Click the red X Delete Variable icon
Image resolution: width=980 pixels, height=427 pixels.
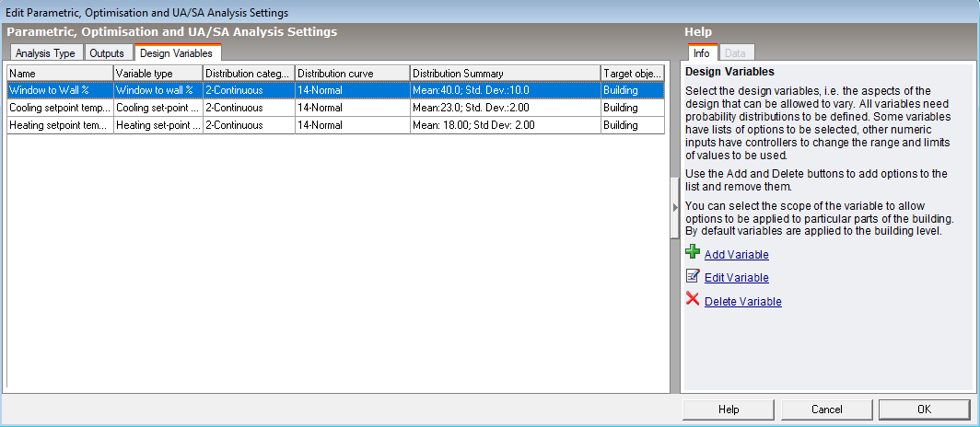pos(693,300)
